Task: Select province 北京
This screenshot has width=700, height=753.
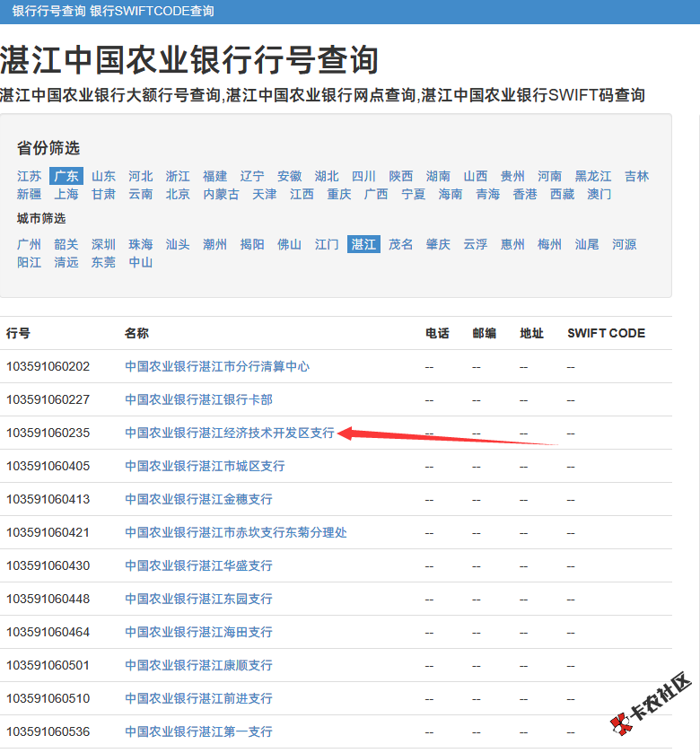Action: tap(178, 194)
